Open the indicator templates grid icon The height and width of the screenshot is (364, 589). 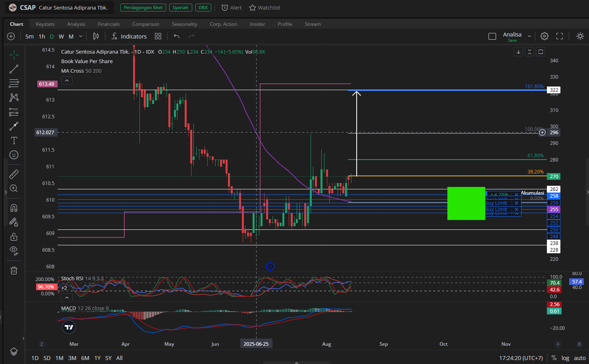pyautogui.click(x=158, y=36)
